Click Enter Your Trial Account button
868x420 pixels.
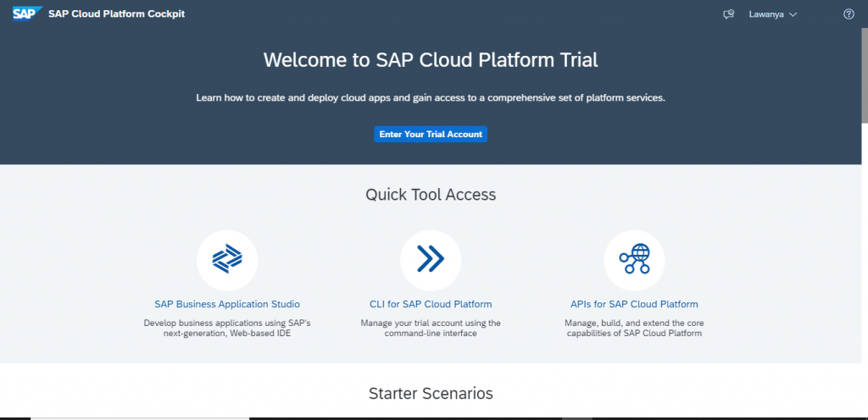point(431,135)
